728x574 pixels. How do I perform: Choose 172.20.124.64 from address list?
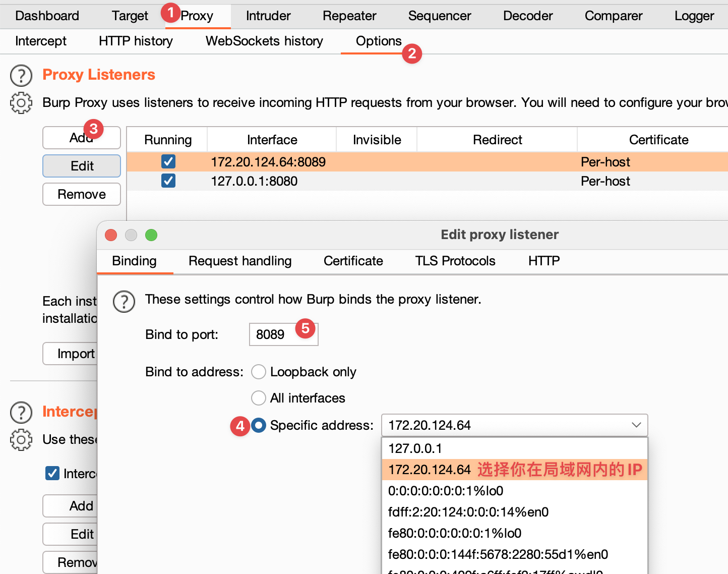515,470
